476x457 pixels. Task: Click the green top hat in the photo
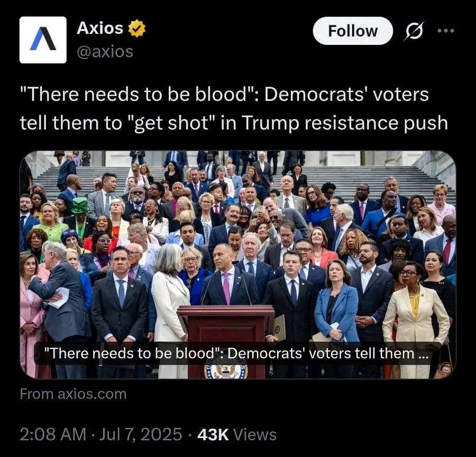point(80,206)
